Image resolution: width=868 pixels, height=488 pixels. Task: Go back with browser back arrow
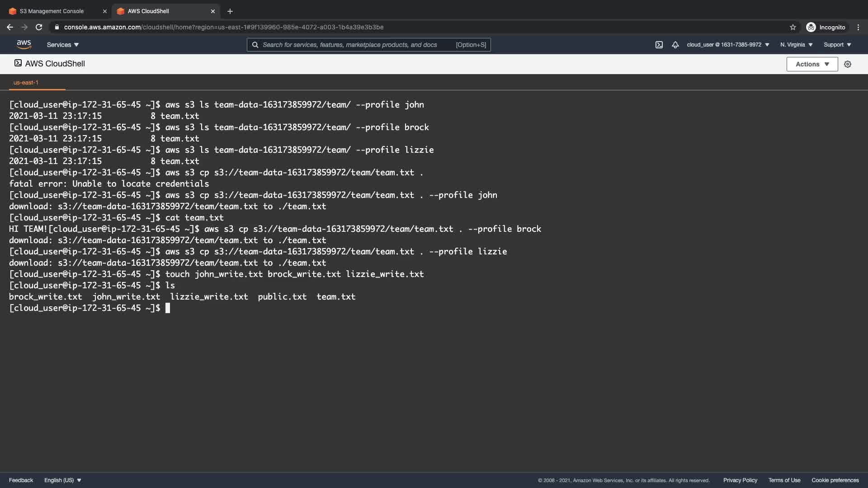[10, 27]
